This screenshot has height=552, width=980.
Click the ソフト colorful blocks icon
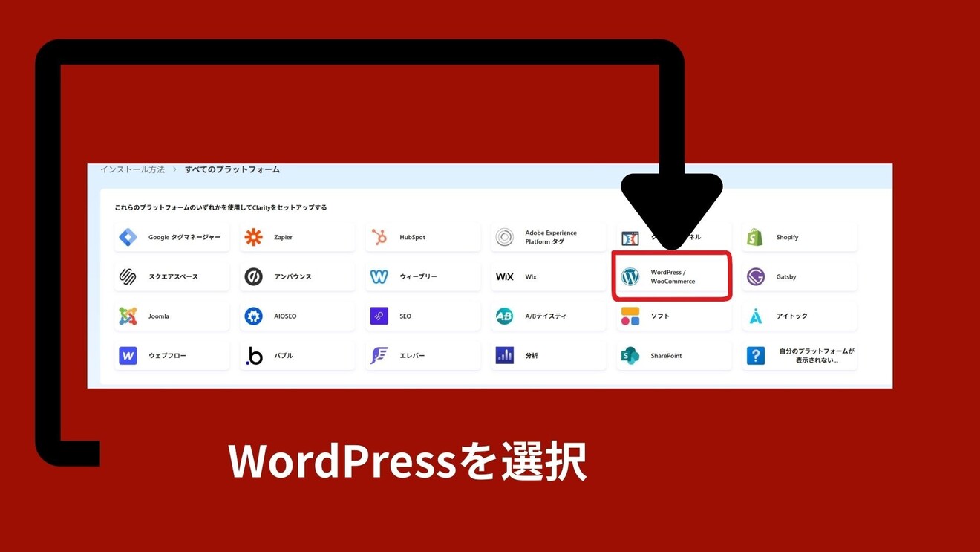tap(630, 316)
